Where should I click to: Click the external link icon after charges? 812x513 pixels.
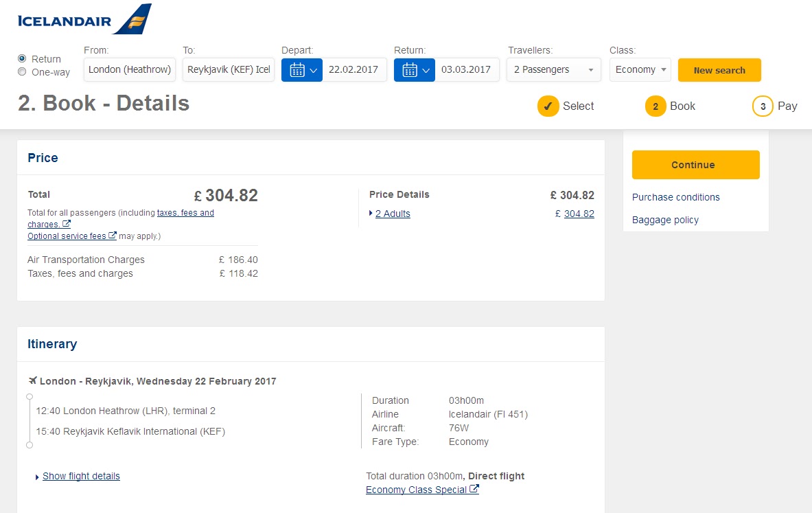[67, 224]
